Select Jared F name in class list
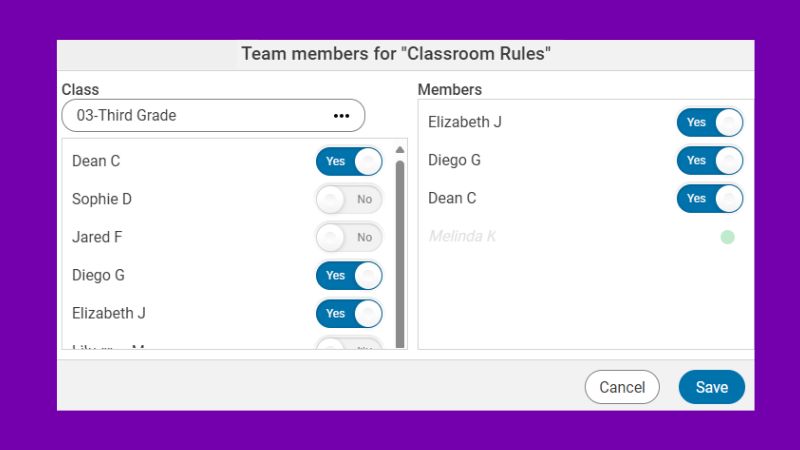This screenshot has height=450, width=800. (98, 237)
